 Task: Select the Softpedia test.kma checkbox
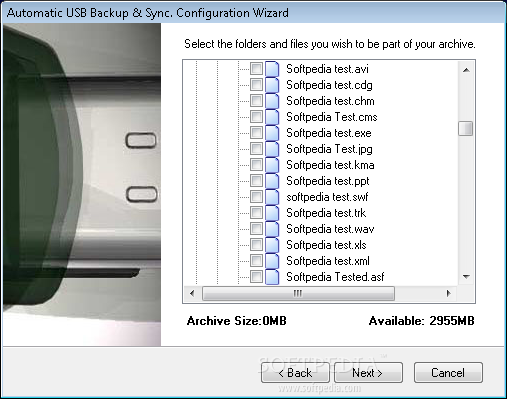coord(256,165)
